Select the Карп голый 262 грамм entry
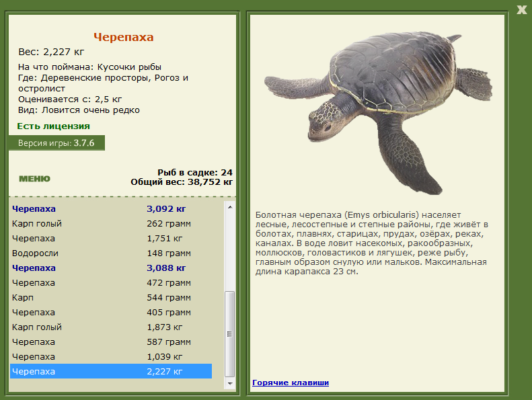532x400 pixels. click(111, 224)
